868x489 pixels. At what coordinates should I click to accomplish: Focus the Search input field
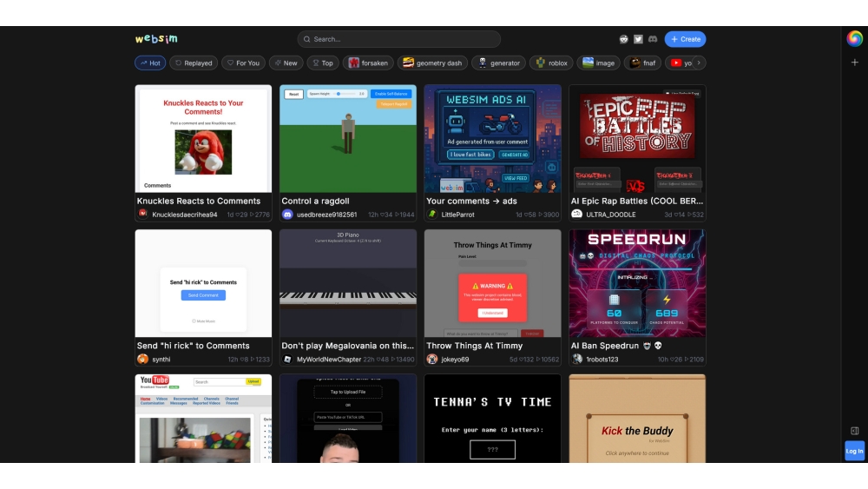coord(398,39)
